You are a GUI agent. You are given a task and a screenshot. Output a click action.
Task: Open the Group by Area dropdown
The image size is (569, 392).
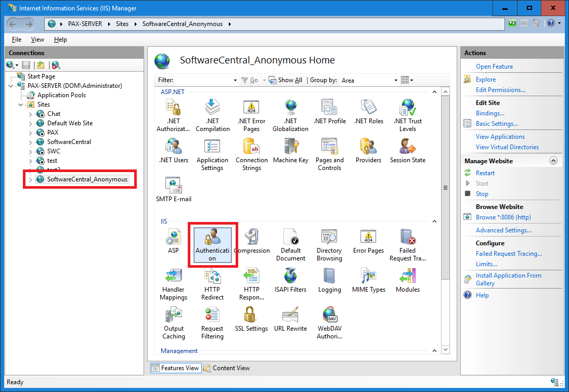coord(396,81)
